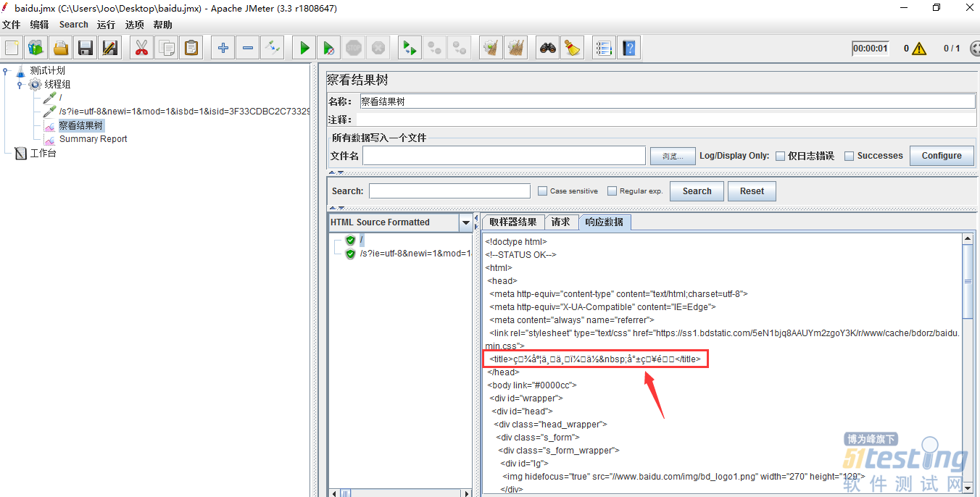Clear all results with double broom icon
Viewport: 980px width, 497px height.
(x=516, y=49)
